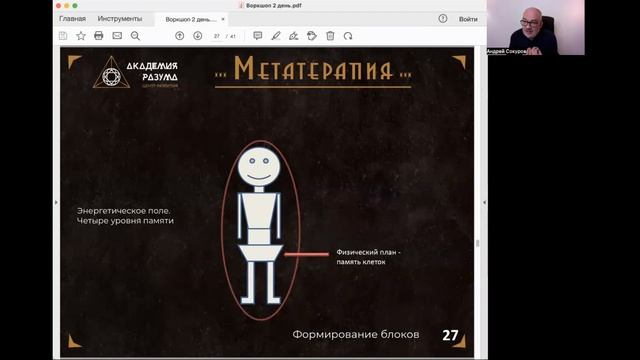
Task: Click the slide number 27 in corner
Action: tap(450, 336)
